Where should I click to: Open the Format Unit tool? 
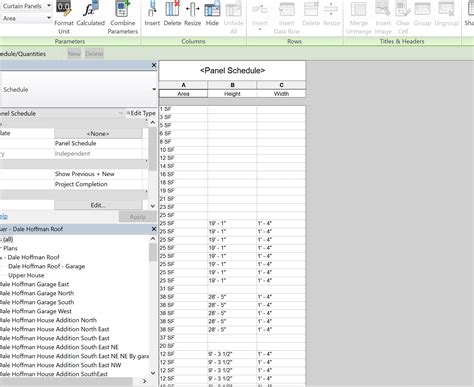coord(64,17)
